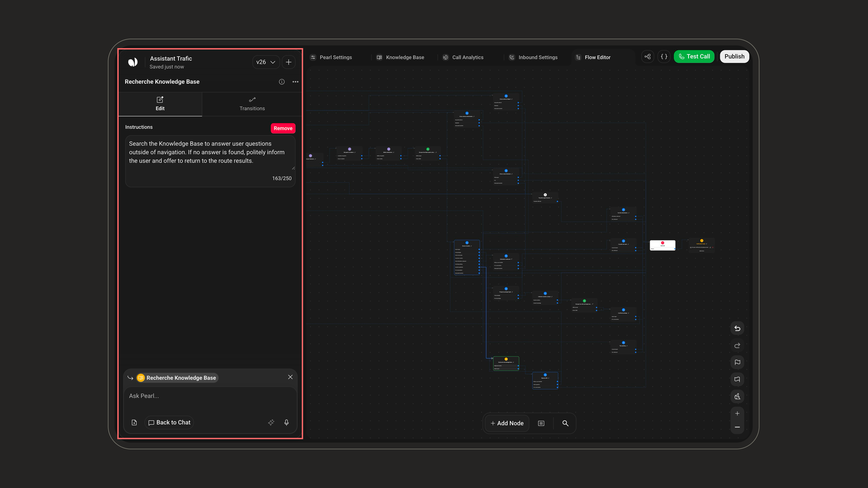Image resolution: width=868 pixels, height=488 pixels.
Task: Select the Fun fact destination node
Action: pos(623,215)
